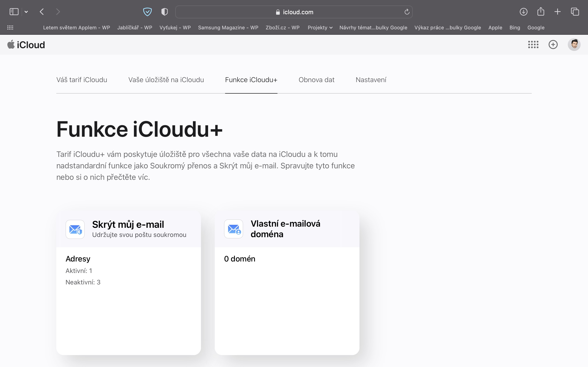Switch to the Obnova dat tab
The width and height of the screenshot is (588, 367).
point(316,80)
